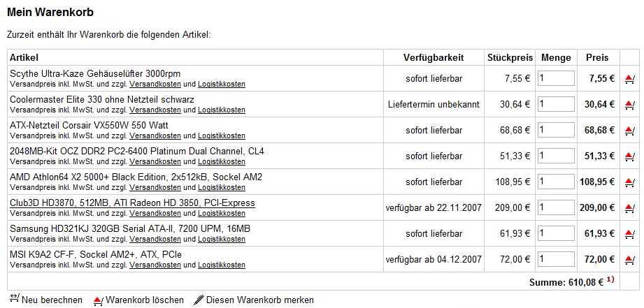This screenshot has width=644, height=308.
Task: Remove Club3D HD3870 from cart
Action: (x=629, y=208)
